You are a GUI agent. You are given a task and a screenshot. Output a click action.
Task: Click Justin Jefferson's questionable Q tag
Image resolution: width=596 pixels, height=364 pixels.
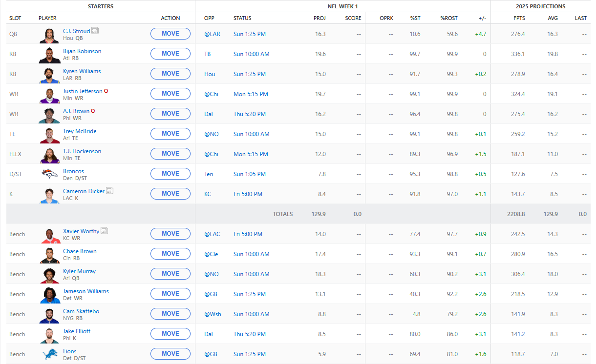pyautogui.click(x=106, y=91)
